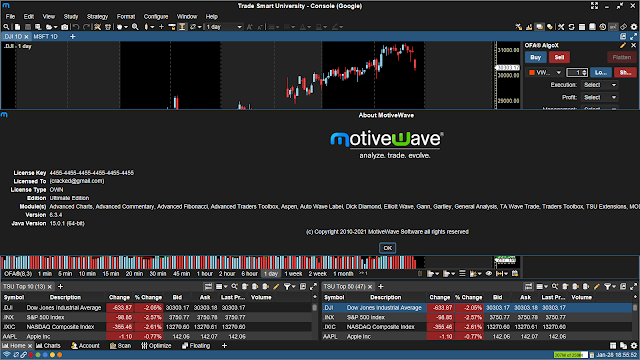Open the VW... order type dropdown
The height and width of the screenshot is (360, 640).
point(545,73)
